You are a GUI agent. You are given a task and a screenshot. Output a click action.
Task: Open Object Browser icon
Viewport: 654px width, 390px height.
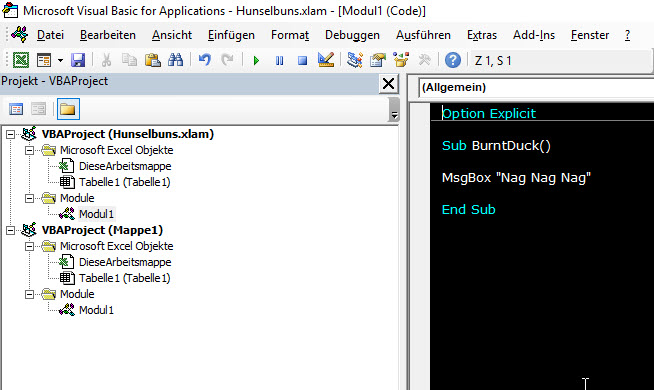[401, 60]
